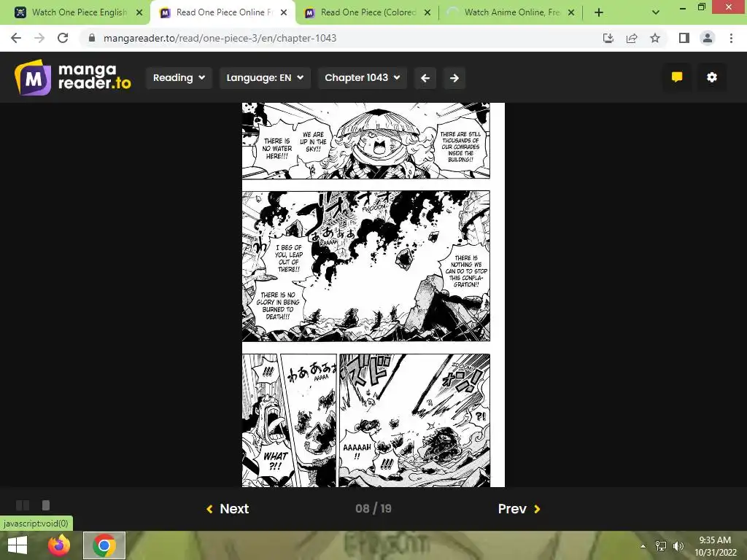Click the Next page button
747x560 pixels.
point(228,508)
